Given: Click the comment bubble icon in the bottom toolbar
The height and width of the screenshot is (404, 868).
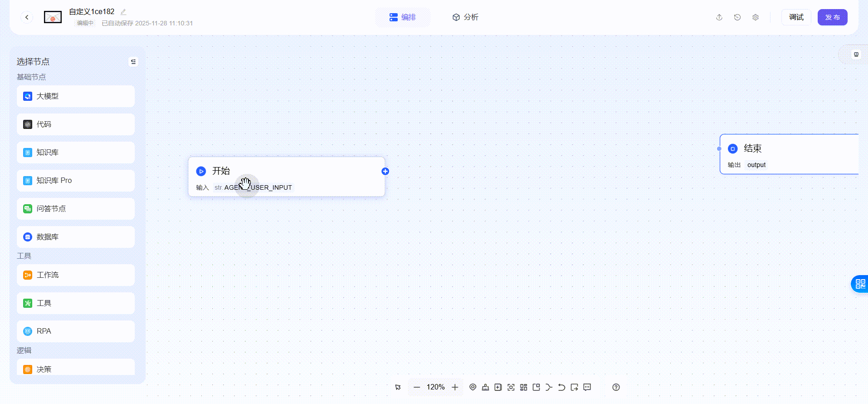Looking at the screenshot, I should pos(587,387).
